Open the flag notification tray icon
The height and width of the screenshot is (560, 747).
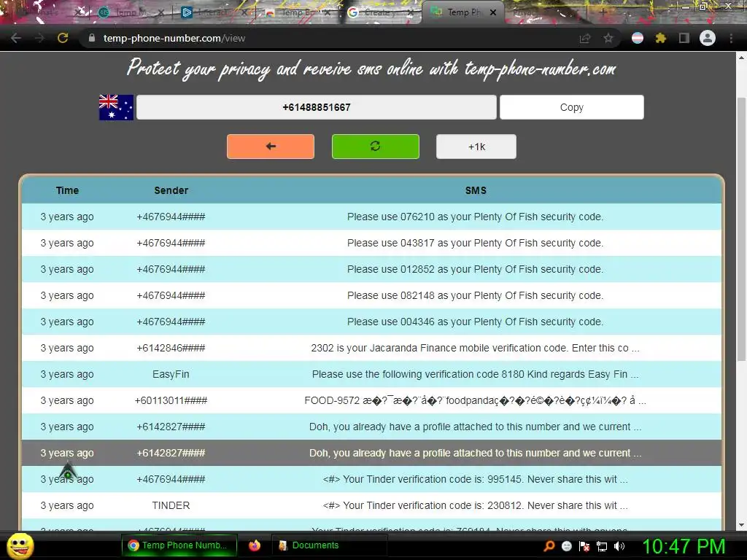point(584,546)
